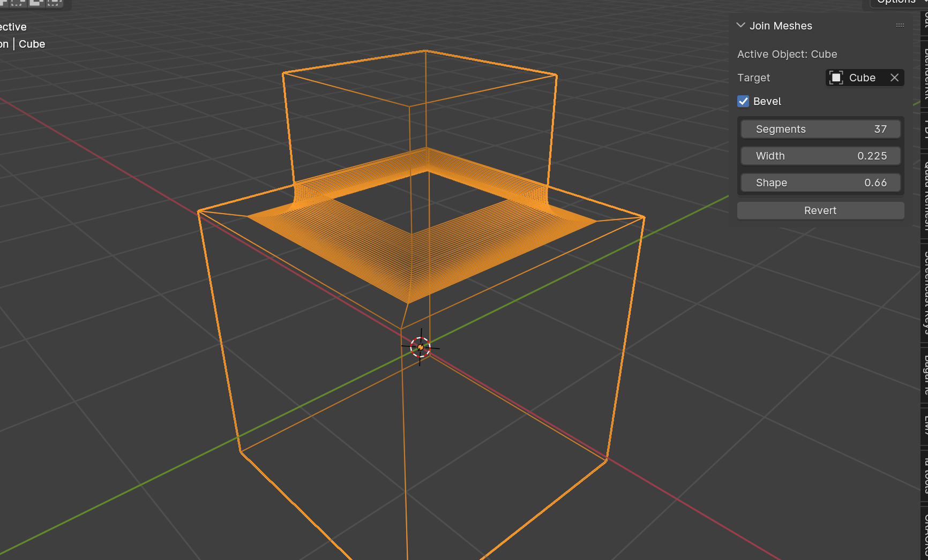Adjust the Segments value slider
Viewport: 928px width, 560px height.
[x=820, y=129]
